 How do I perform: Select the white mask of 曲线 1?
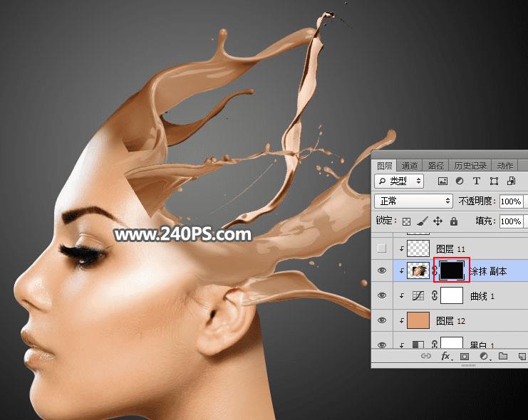click(452, 295)
